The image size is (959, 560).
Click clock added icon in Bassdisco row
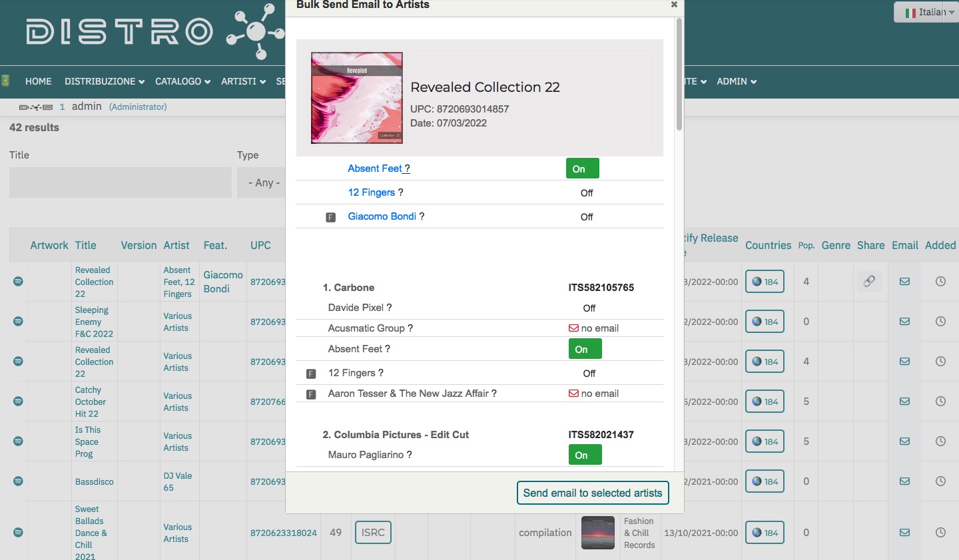pos(940,481)
